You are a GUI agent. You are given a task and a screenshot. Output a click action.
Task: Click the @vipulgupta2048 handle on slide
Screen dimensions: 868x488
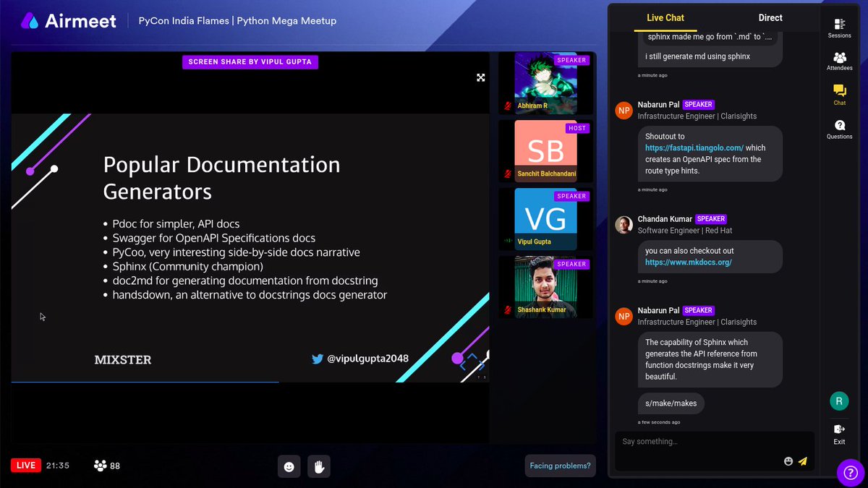click(x=367, y=359)
